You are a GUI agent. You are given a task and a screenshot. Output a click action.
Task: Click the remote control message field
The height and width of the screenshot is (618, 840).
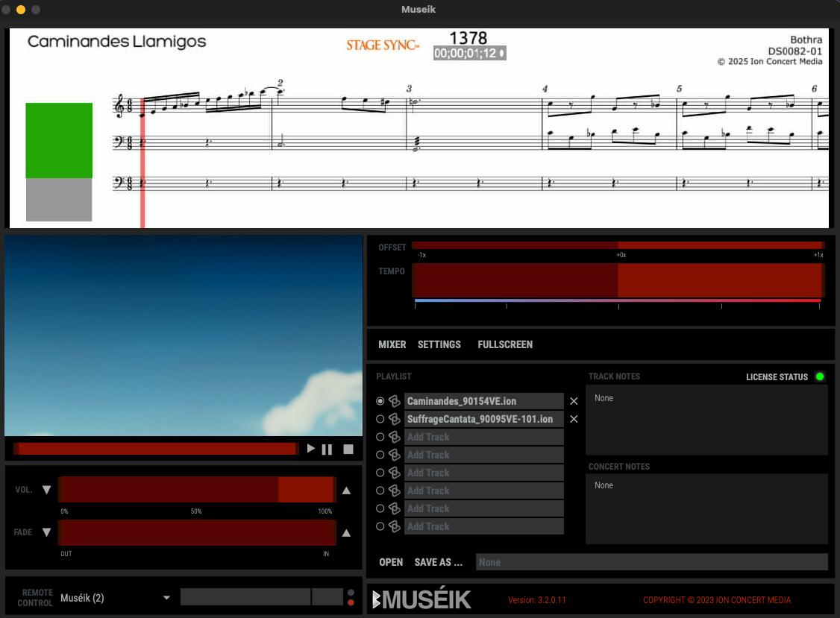(245, 596)
